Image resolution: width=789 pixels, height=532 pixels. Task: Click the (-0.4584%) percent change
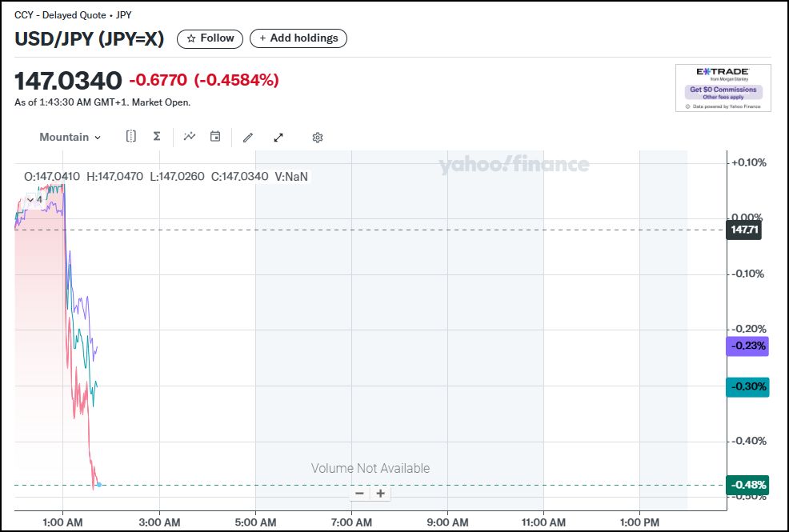click(x=237, y=80)
